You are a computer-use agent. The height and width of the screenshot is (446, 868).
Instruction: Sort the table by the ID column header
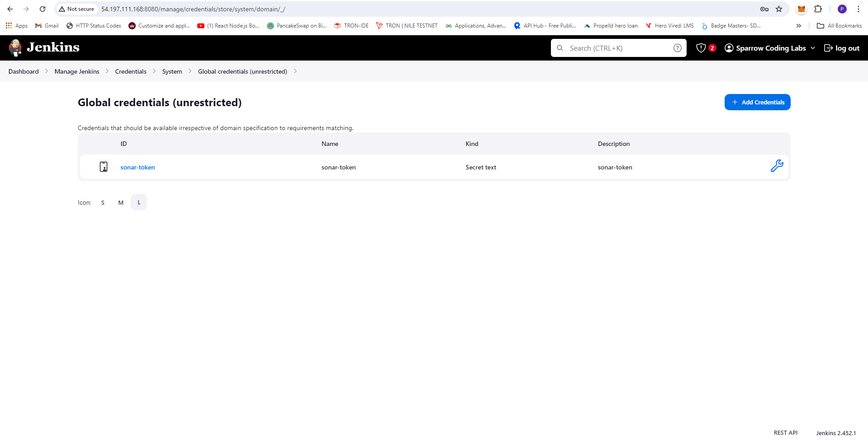123,144
